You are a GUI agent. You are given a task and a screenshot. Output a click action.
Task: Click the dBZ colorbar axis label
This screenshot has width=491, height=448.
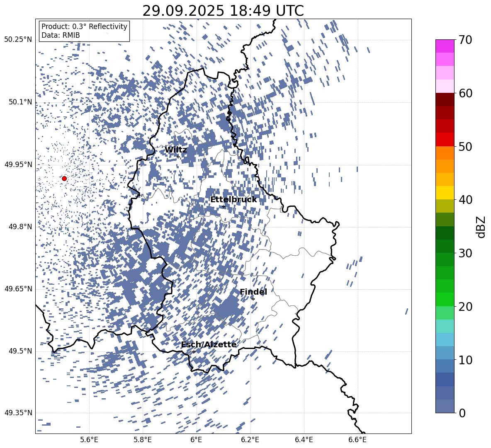tap(481, 227)
